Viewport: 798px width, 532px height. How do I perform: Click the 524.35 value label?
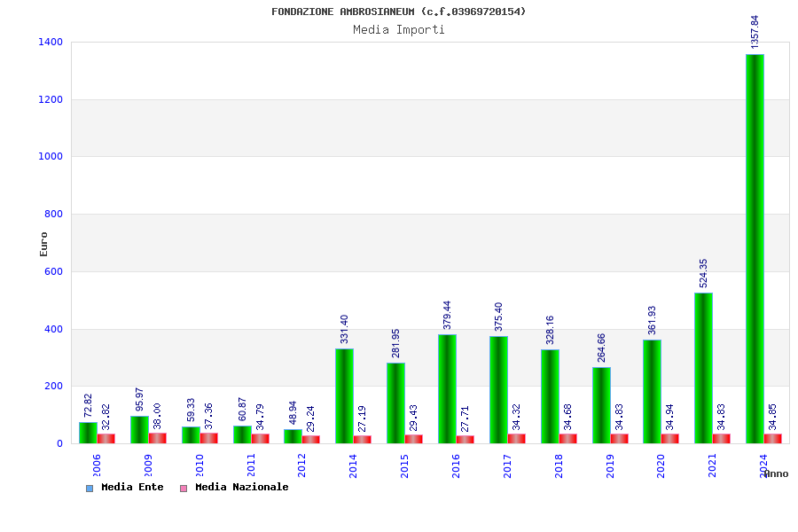(x=703, y=273)
